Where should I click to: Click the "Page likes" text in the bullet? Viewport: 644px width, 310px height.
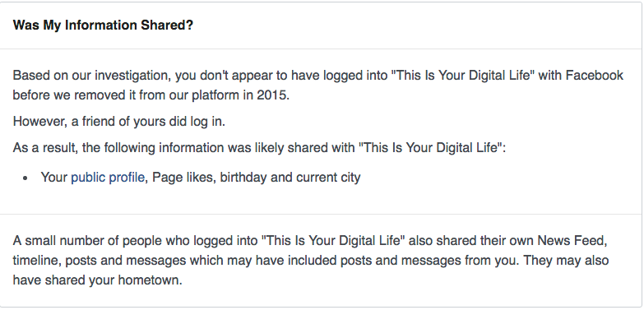[x=183, y=178]
